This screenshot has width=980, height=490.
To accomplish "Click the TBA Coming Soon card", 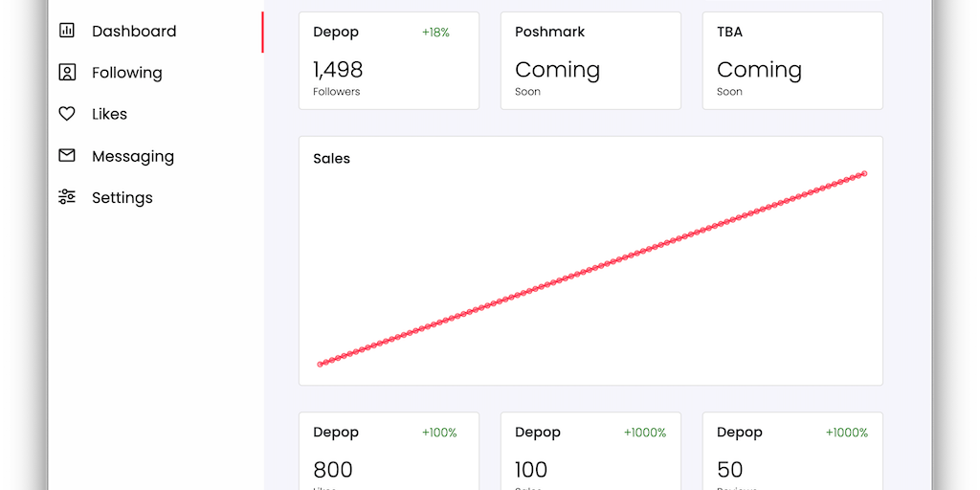I will click(792, 61).
